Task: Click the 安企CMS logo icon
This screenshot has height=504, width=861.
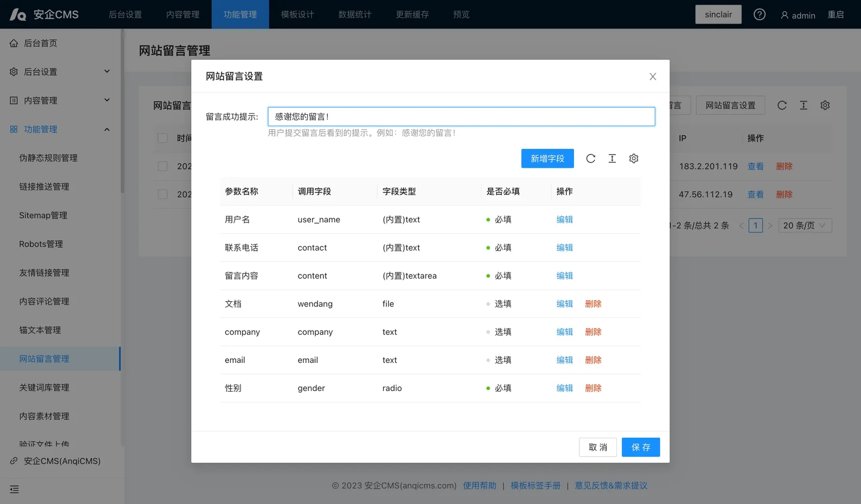Action: tap(18, 14)
